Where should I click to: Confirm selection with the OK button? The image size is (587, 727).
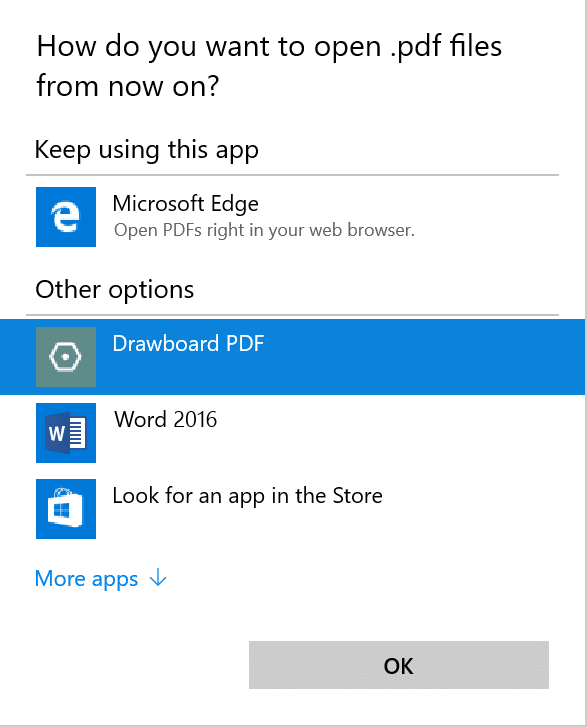399,665
